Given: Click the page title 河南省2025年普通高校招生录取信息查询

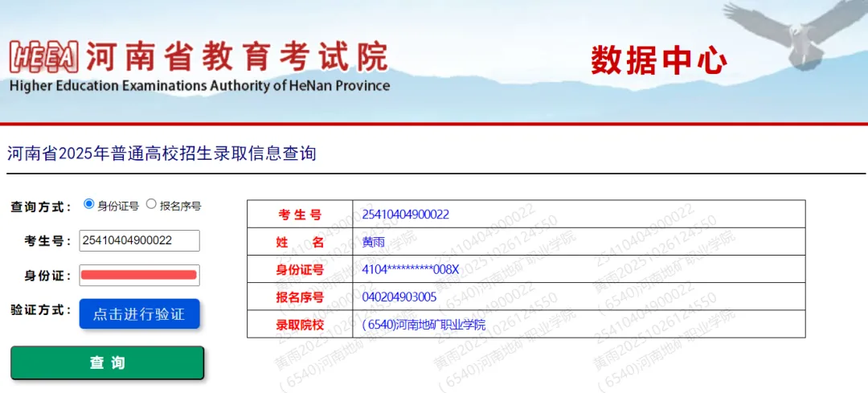Looking at the screenshot, I should [x=162, y=154].
